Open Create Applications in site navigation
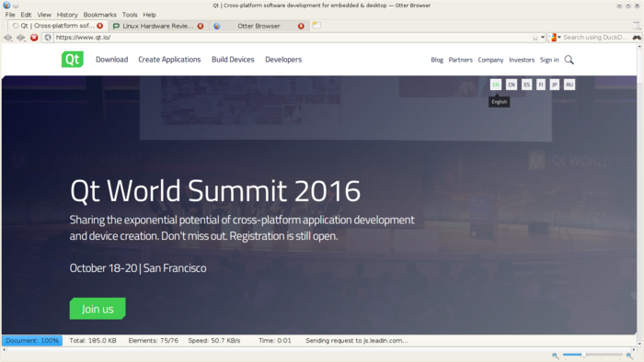This screenshot has height=362, width=644. [x=169, y=60]
